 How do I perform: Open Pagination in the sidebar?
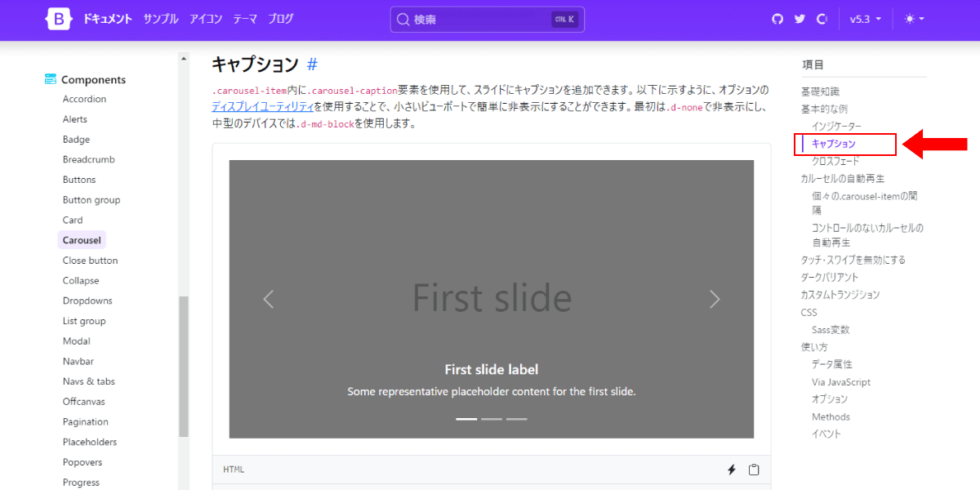pyautogui.click(x=86, y=421)
